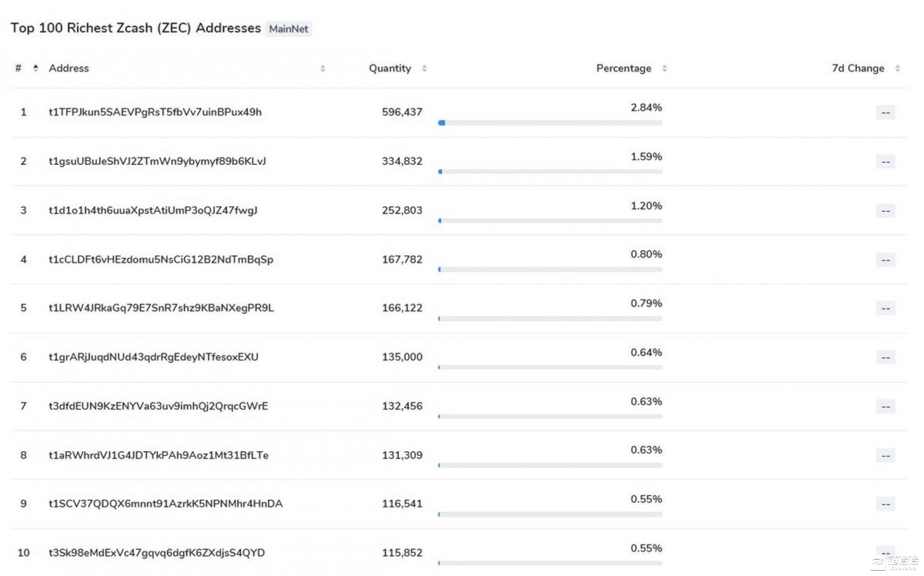
Task: Click 7d change badge for rank 1
Action: 885,112
